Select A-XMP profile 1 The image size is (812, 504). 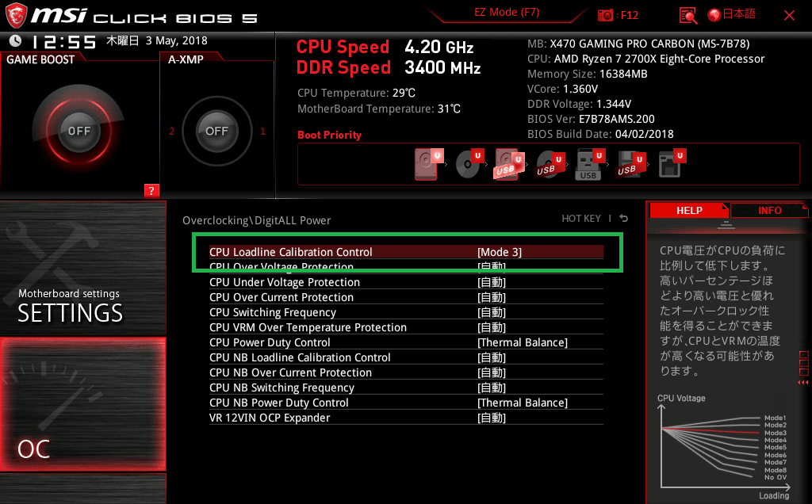(262, 132)
